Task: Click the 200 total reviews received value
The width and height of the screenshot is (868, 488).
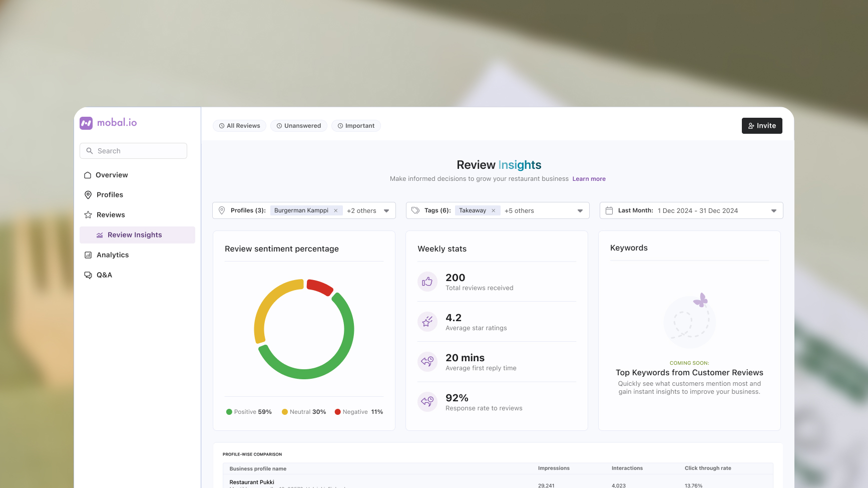Action: pos(456,278)
